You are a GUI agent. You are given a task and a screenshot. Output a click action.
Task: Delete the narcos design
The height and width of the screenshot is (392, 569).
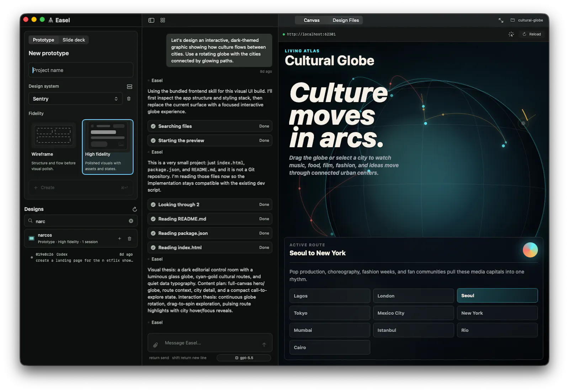click(x=129, y=239)
